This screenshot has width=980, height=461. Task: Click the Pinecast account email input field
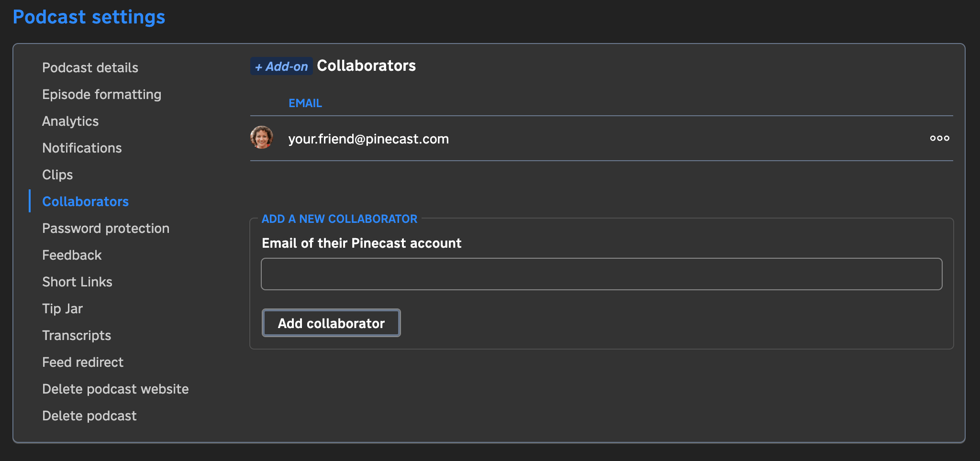(x=601, y=274)
